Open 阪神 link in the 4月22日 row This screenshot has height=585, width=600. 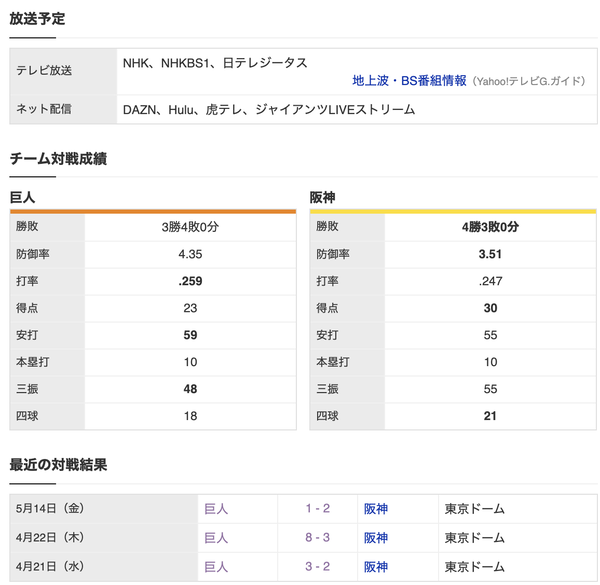[x=376, y=538]
